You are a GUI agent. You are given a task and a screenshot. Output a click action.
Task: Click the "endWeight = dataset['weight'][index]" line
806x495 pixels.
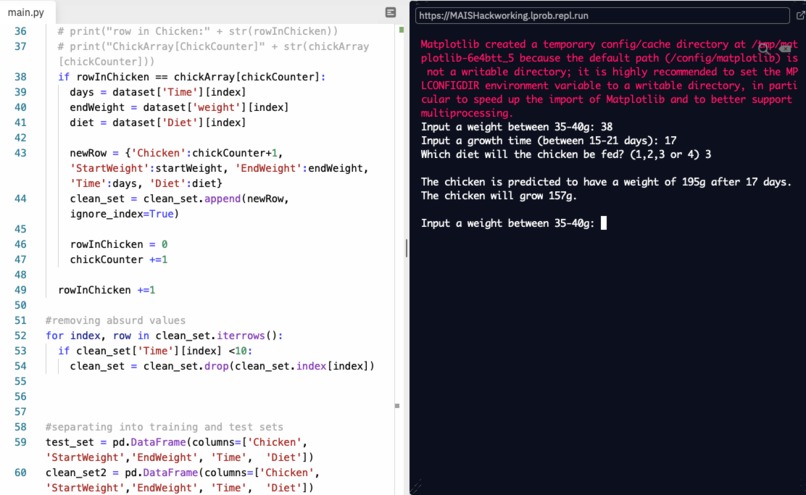tap(179, 107)
